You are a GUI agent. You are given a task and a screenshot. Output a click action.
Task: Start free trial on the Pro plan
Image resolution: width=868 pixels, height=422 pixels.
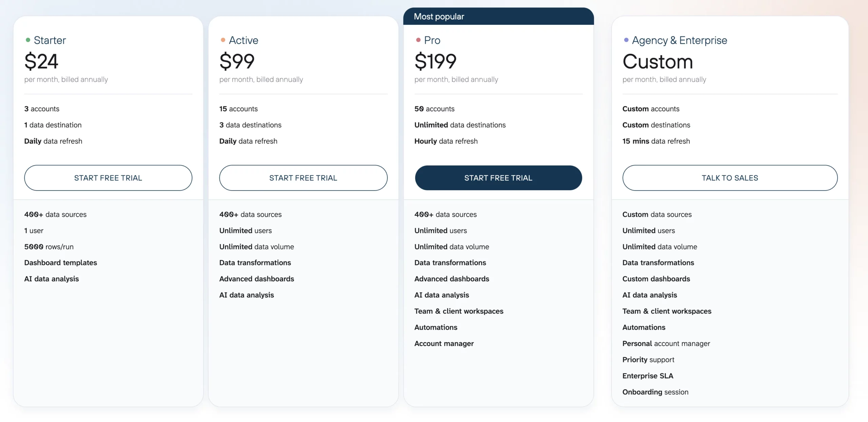(x=498, y=178)
